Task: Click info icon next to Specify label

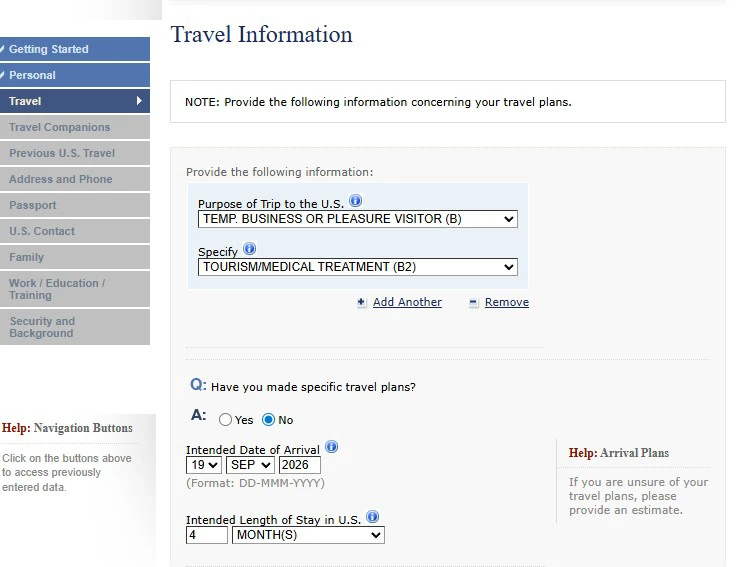Action: click(249, 249)
